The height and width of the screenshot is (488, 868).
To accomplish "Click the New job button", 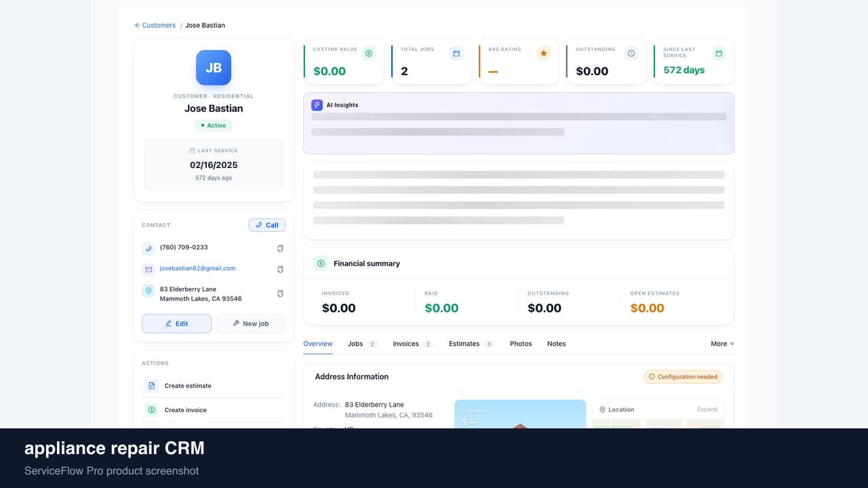I will point(250,323).
